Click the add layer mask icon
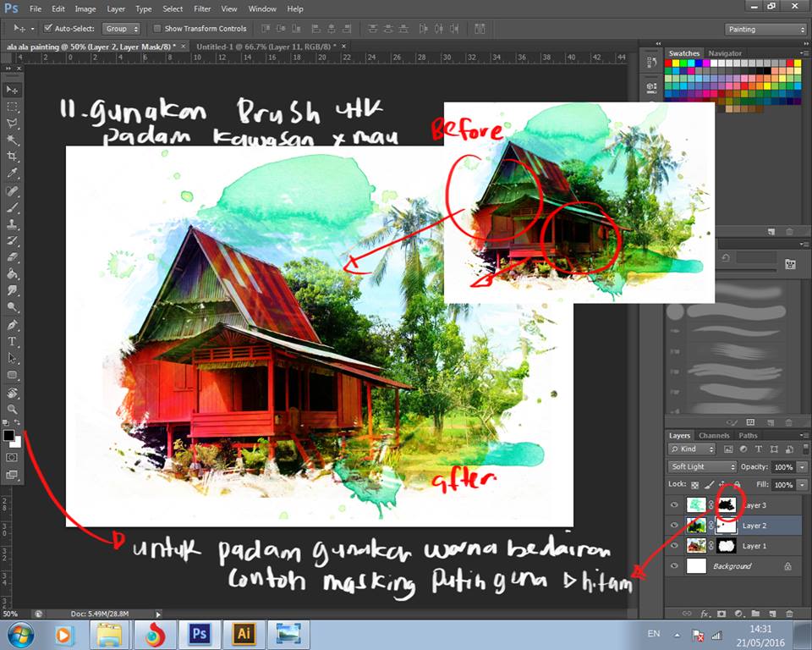 (721, 613)
